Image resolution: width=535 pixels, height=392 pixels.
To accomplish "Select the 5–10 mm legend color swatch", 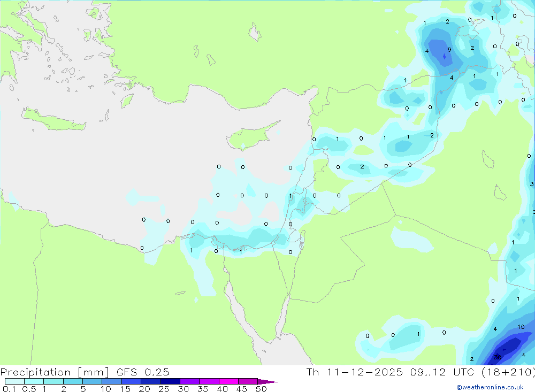I will 92,381.
